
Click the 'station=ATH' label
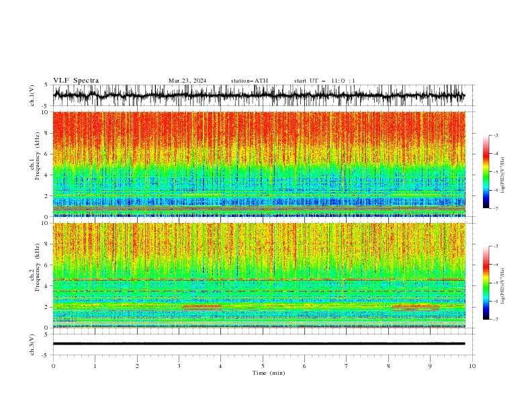point(249,81)
